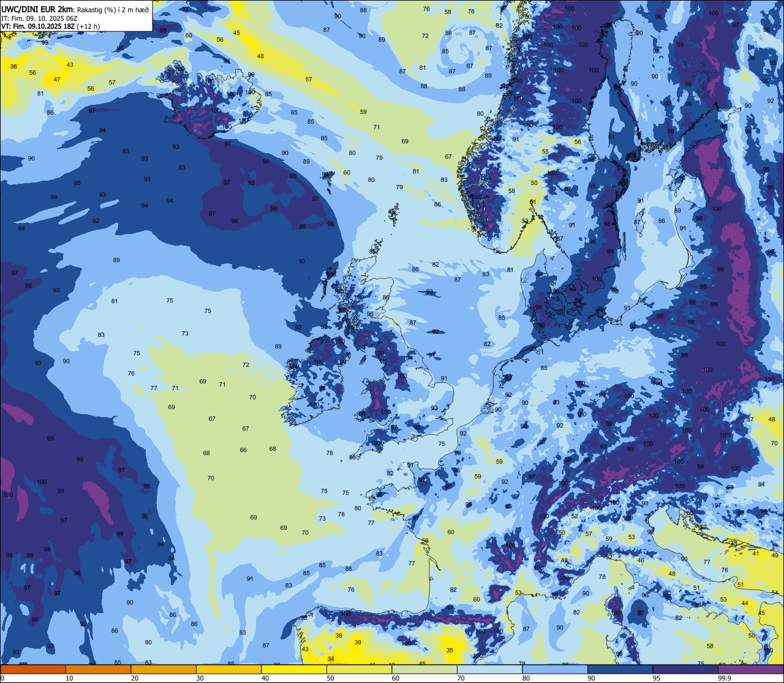This screenshot has height=683, width=784.
Task: Click the value "39" over southern Spain
Action: pos(358,642)
